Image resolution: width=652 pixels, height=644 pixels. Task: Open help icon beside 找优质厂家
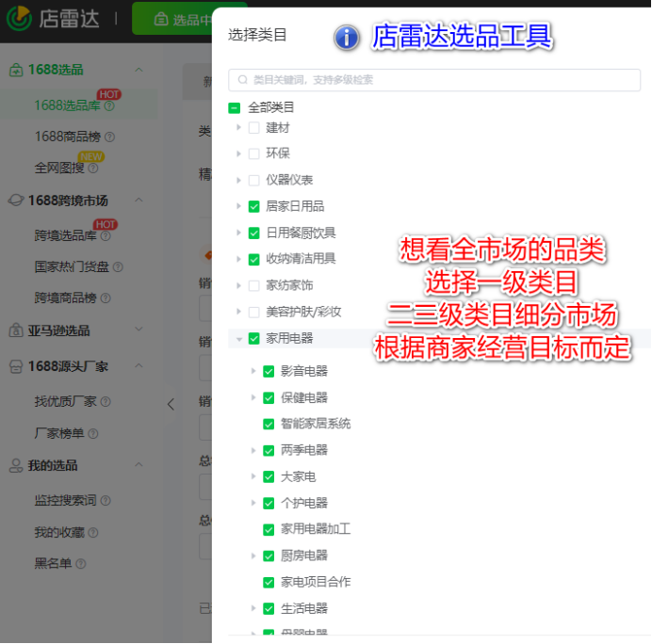[x=106, y=401]
